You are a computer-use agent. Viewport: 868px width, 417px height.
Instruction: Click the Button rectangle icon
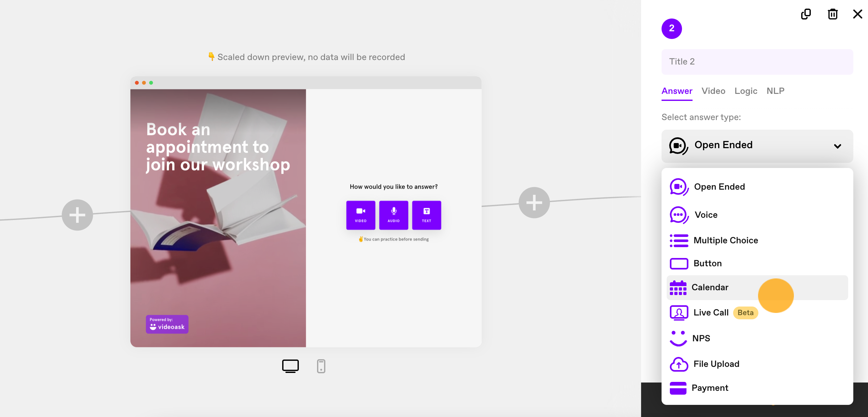[678, 263]
